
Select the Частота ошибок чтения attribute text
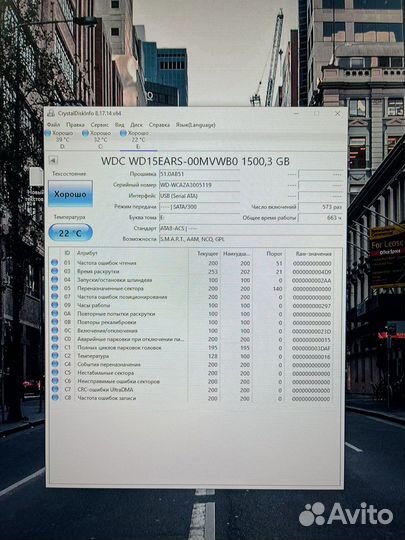click(x=107, y=263)
